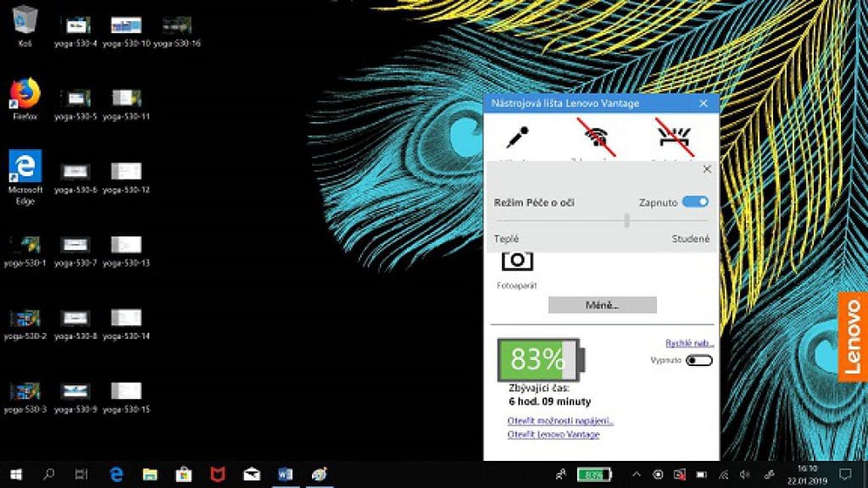Select the yoga-530-2 desktop file
The width and height of the screenshot is (868, 488).
[x=25, y=324]
